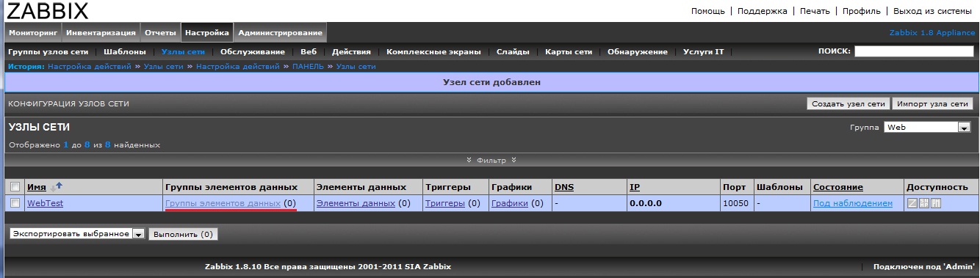Screen dimensions: 980x278
Task: Open Узлы сети submenu item
Action: pyautogui.click(x=184, y=52)
